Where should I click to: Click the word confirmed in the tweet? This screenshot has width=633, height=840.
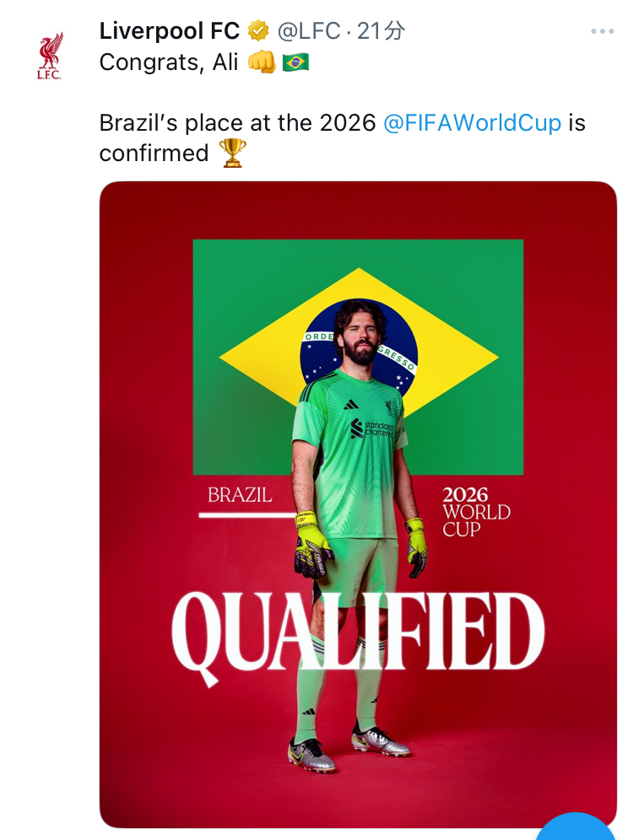click(154, 153)
